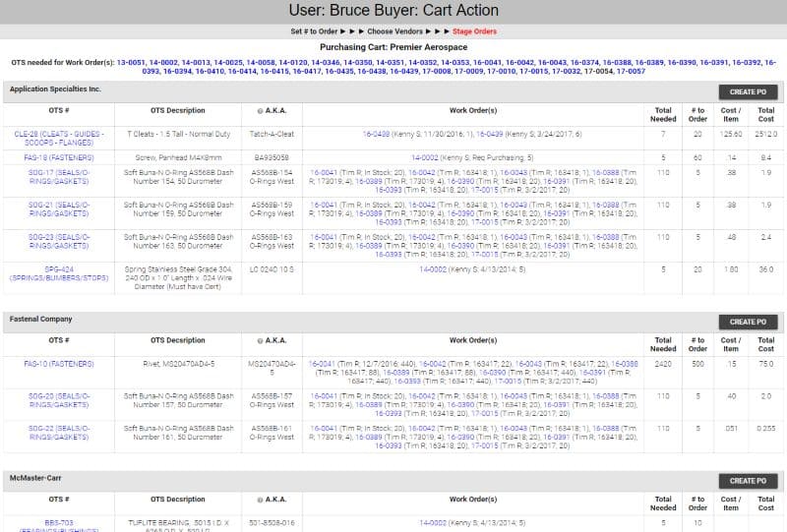Screen dimensions: 787x532
Task: Open OTS item FAS-18 (FASTENERS)
Action: pos(59,157)
